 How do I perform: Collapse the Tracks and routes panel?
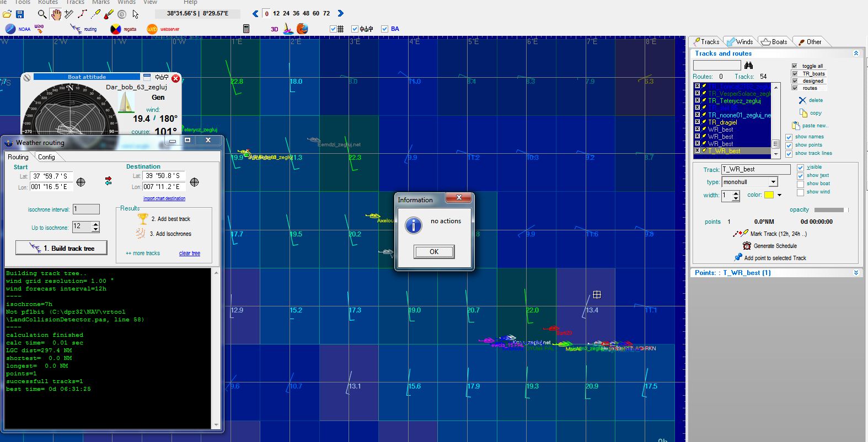[855, 53]
